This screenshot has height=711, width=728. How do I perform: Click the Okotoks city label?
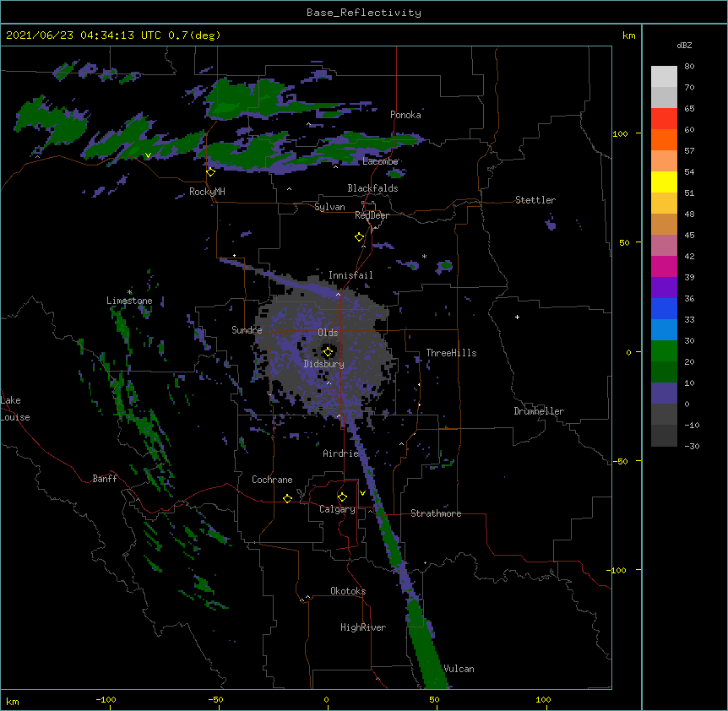[348, 591]
